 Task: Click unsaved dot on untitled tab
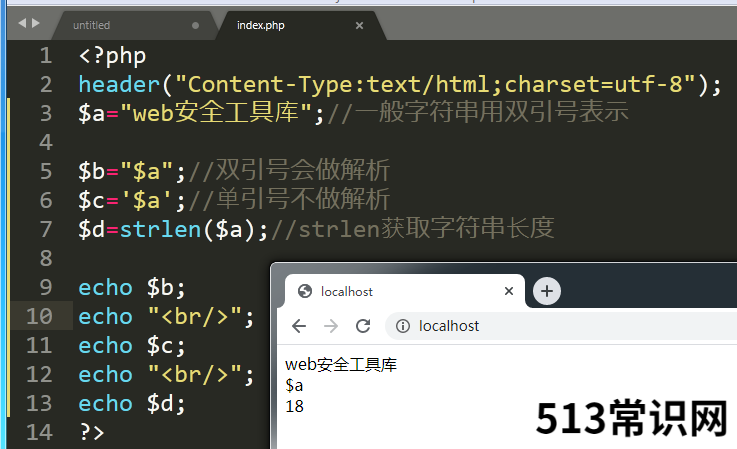click(x=196, y=25)
